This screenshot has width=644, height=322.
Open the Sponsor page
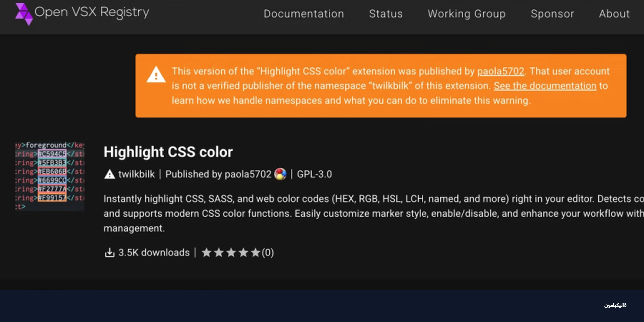552,14
